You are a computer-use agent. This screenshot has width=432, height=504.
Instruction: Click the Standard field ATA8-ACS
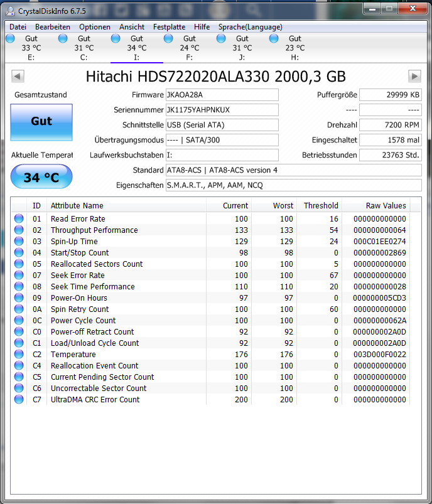coord(293,170)
